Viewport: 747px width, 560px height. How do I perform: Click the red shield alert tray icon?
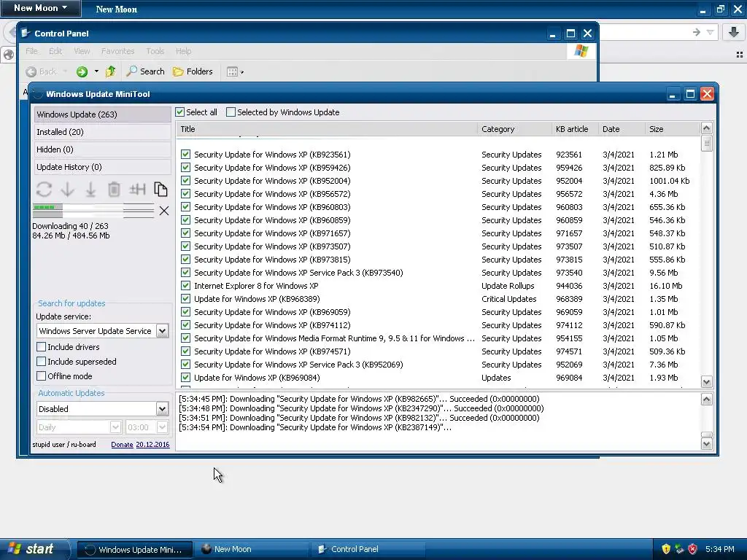coord(693,549)
